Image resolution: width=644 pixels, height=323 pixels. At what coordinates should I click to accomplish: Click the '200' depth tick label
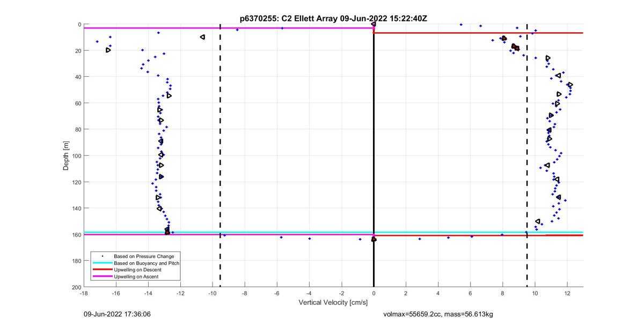[76, 288]
